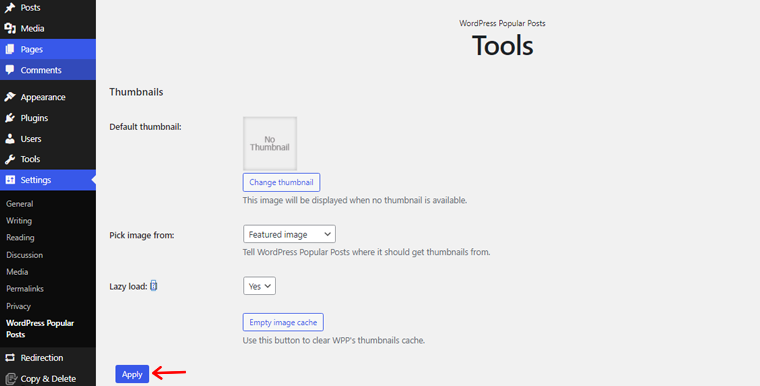
Task: Select WordPress Popular Posts submenu item
Action: [40, 329]
